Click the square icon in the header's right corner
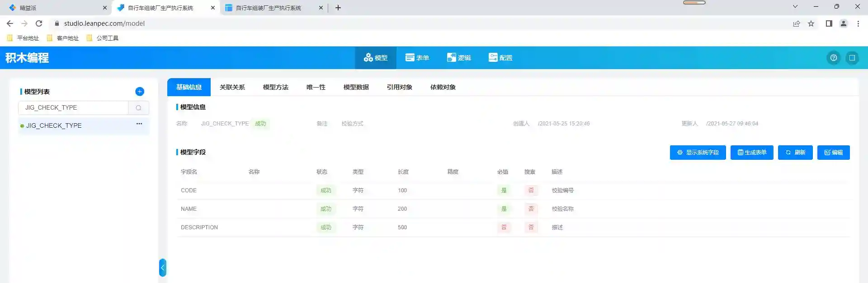Viewport: 868px width, 283px height. click(x=852, y=58)
